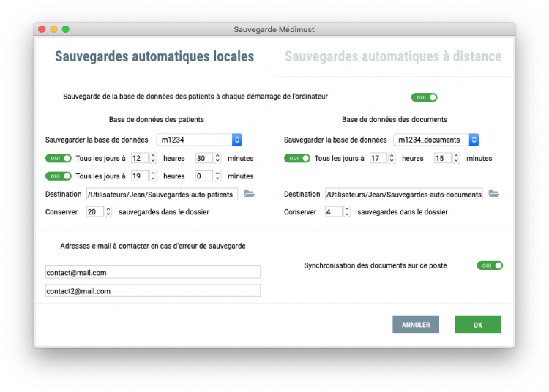This screenshot has width=549, height=392.
Task: Click the hours field showing 12
Action: point(140,158)
